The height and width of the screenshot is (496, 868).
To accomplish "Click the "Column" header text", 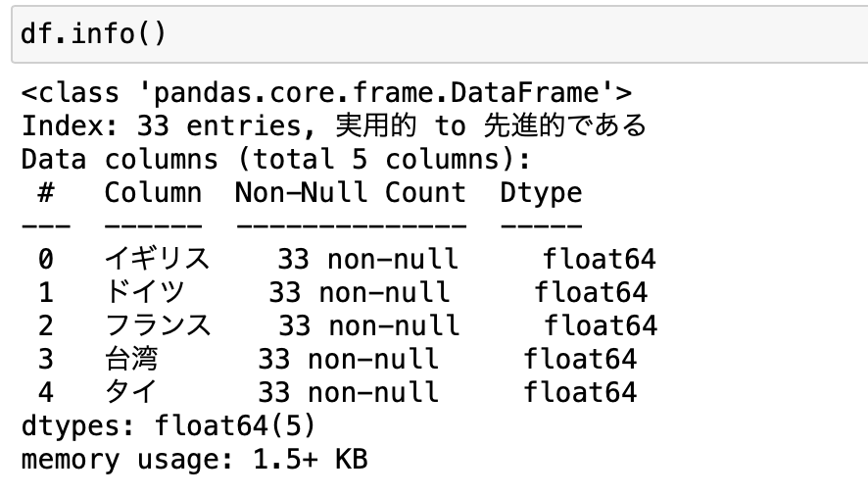I will [x=154, y=192].
